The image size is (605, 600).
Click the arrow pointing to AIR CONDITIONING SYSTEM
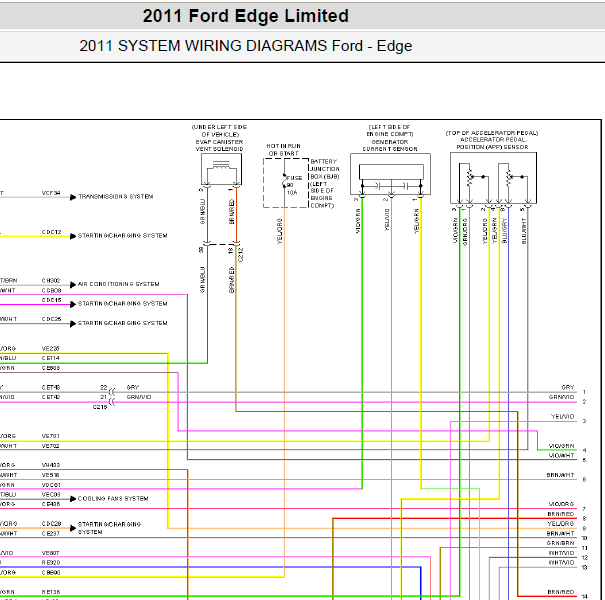tap(73, 285)
